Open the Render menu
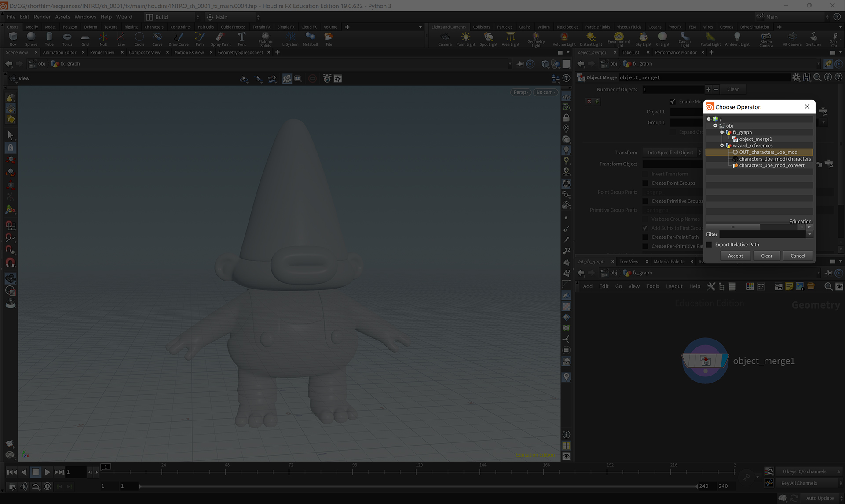The width and height of the screenshot is (845, 504). pos(42,17)
